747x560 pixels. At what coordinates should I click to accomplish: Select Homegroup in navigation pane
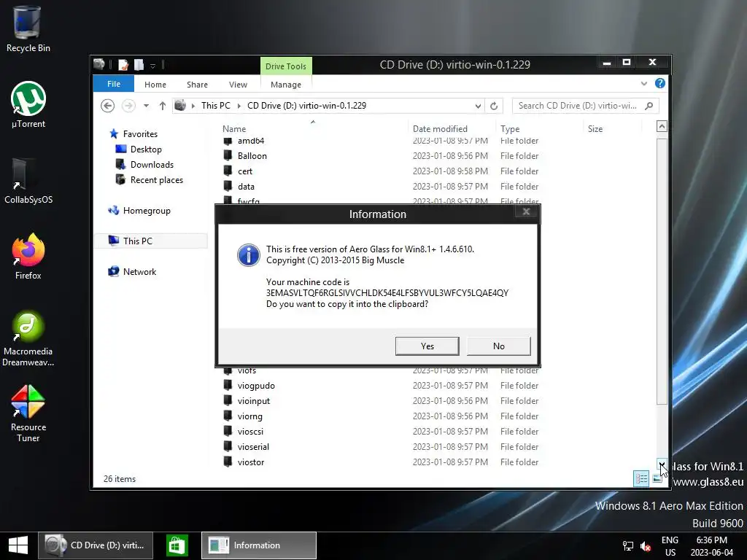point(146,211)
